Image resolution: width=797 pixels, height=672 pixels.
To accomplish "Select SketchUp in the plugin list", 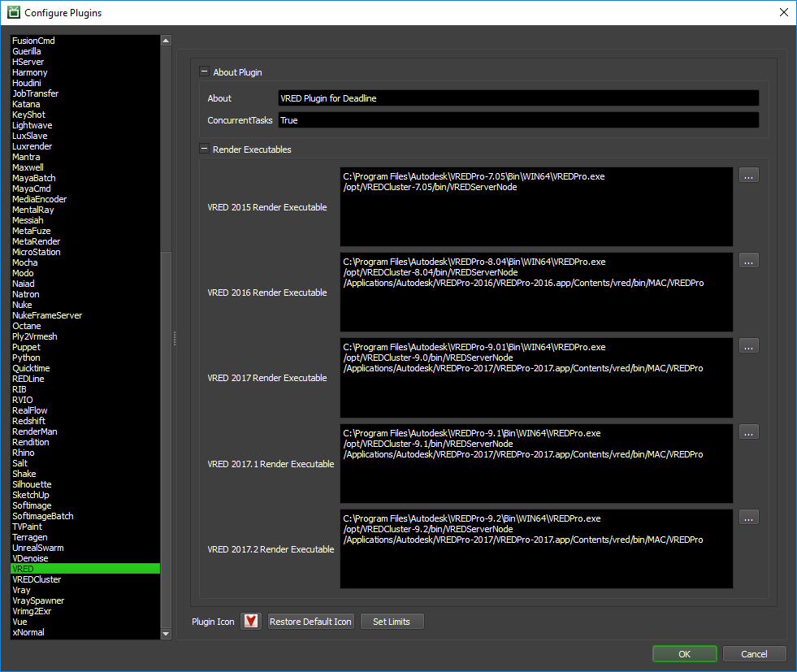I will 85,495.
